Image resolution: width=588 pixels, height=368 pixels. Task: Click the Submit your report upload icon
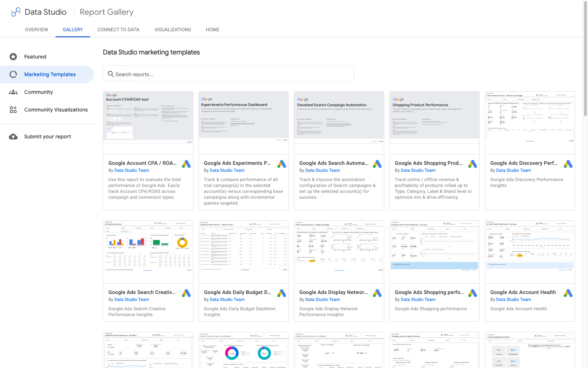[x=13, y=137]
